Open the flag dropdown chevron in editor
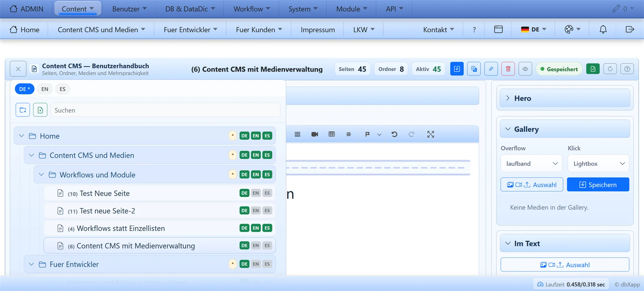The height and width of the screenshot is (291, 644). click(379, 135)
